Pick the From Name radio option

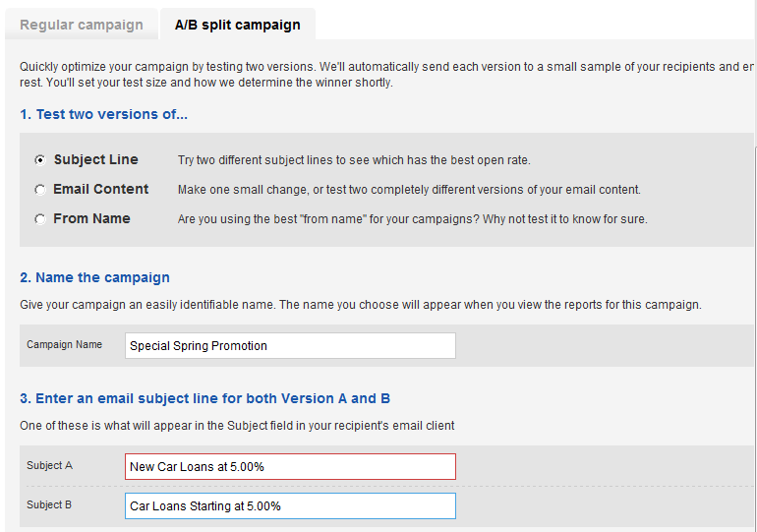click(40, 219)
